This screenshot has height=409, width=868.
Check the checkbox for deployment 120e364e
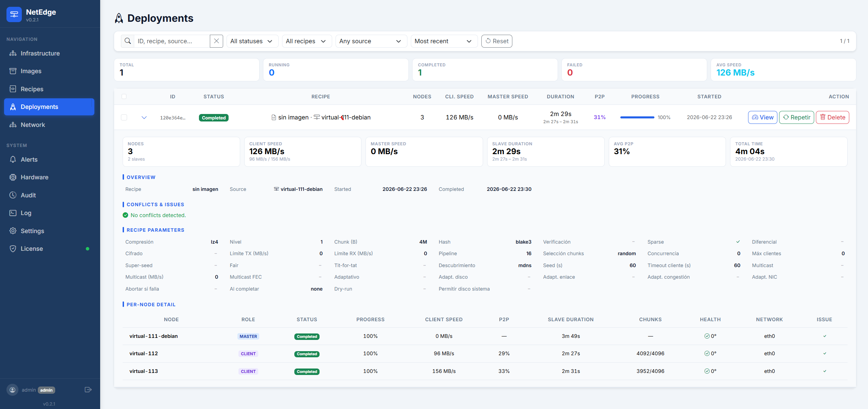tap(124, 117)
